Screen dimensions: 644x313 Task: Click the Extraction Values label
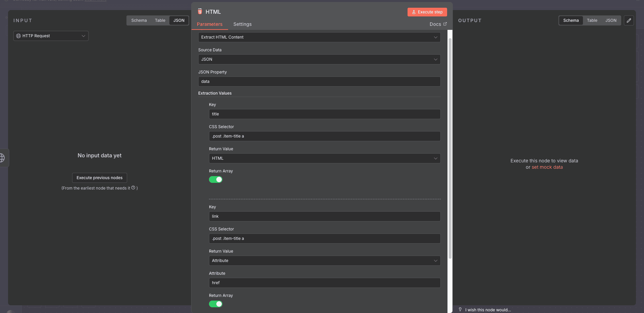pos(215,93)
